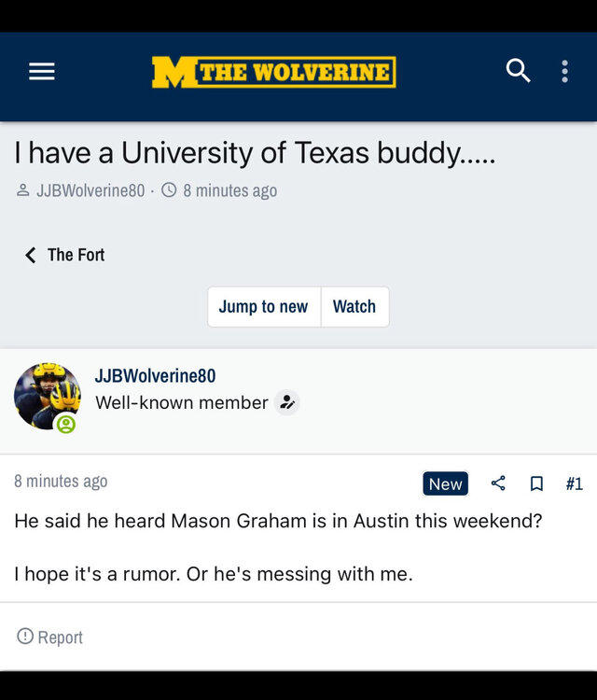Open the hamburger navigation menu
The width and height of the screenshot is (597, 700).
pos(42,72)
